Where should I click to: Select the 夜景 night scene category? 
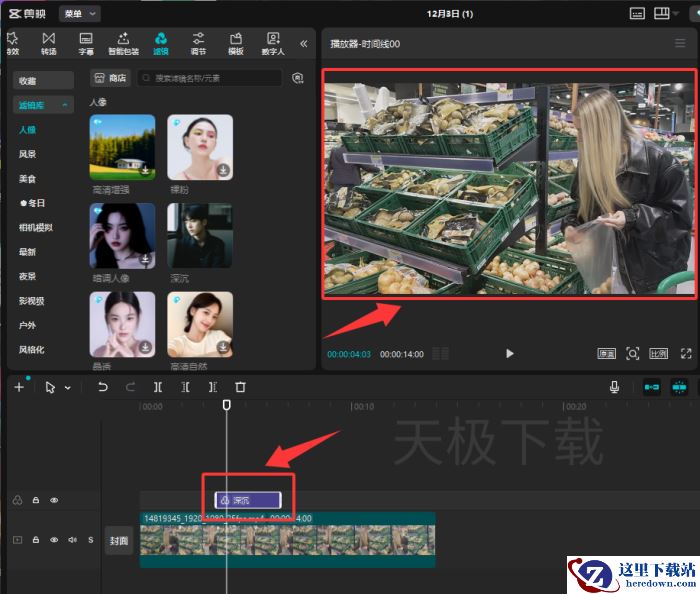(27, 276)
